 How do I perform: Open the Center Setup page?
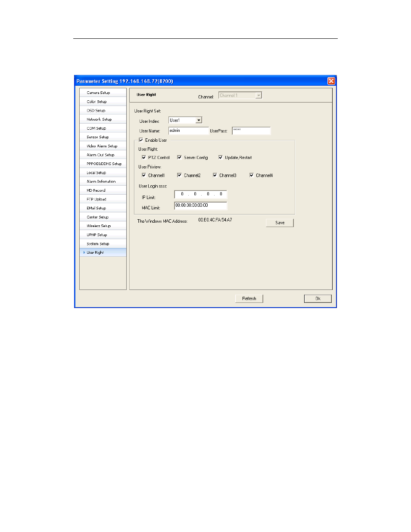coord(103,217)
